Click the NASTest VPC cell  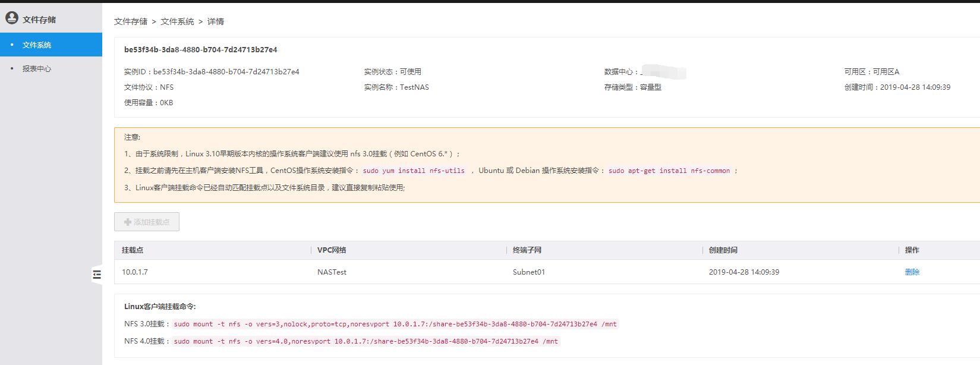[332, 272]
